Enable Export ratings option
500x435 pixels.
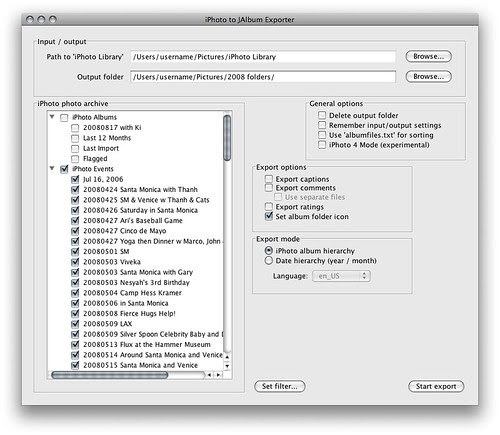pos(269,207)
